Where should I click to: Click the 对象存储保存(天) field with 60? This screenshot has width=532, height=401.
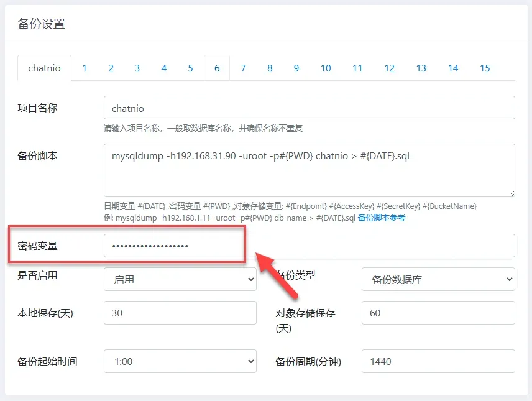438,313
